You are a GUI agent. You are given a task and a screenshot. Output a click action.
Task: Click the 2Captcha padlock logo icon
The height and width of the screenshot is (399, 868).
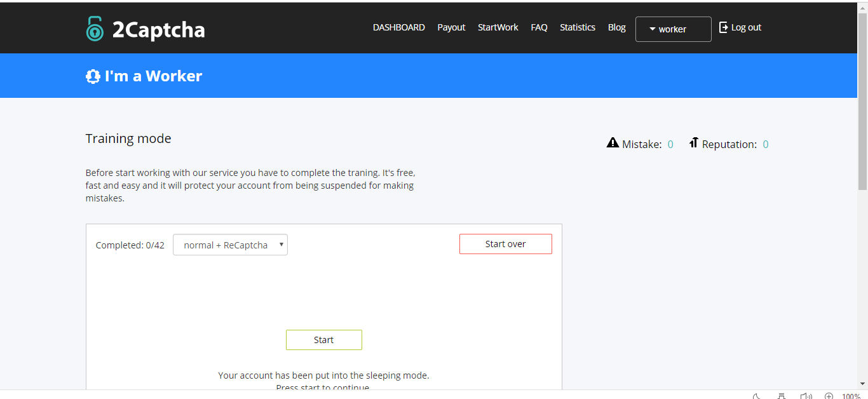pyautogui.click(x=95, y=29)
